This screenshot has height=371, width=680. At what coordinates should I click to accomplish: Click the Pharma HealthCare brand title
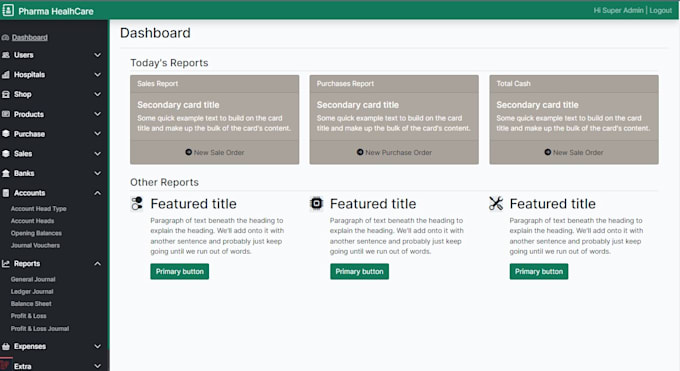coord(56,11)
